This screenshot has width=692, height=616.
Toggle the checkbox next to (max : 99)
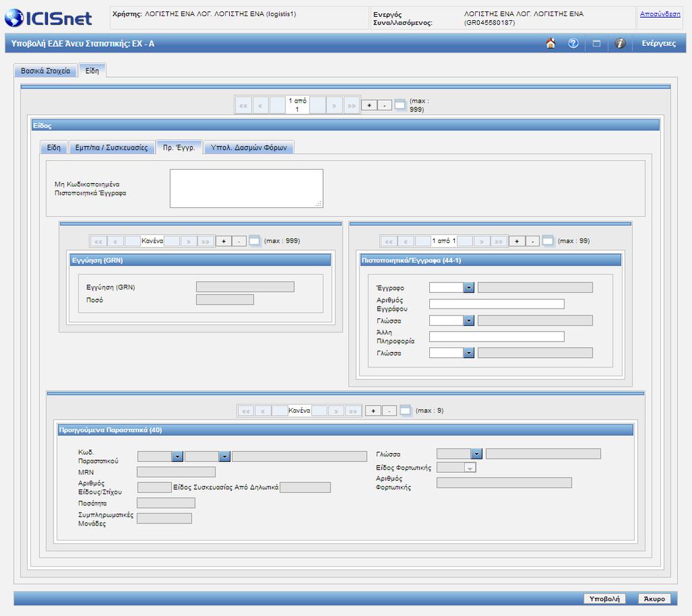[x=547, y=240]
